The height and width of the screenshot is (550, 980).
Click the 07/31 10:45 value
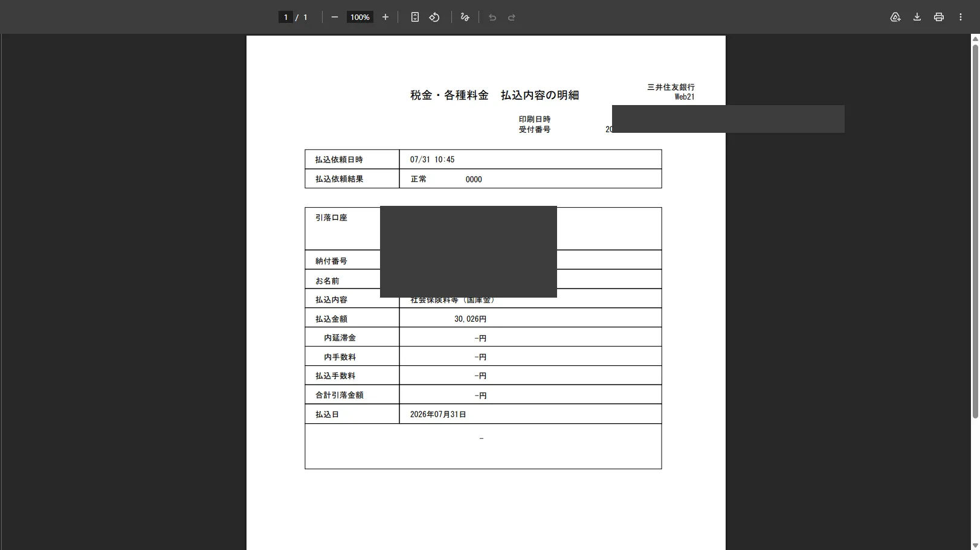[432, 160]
